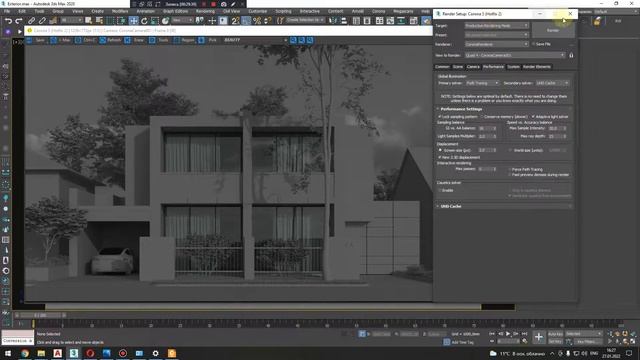Image resolution: width=640 pixels, height=360 pixels.
Task: Switch to the Camera tab
Action: coord(473,67)
